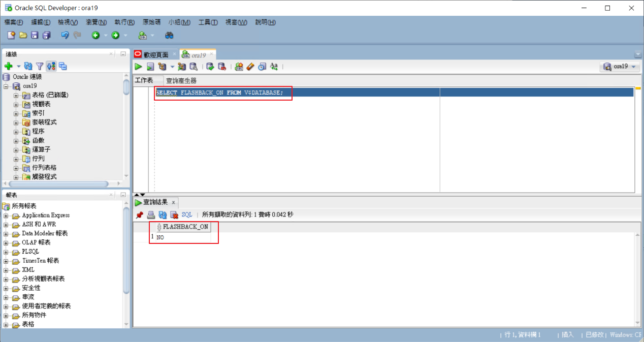This screenshot has width=644, height=342.
Task: Click the SQL History clock icon
Action: tap(262, 67)
